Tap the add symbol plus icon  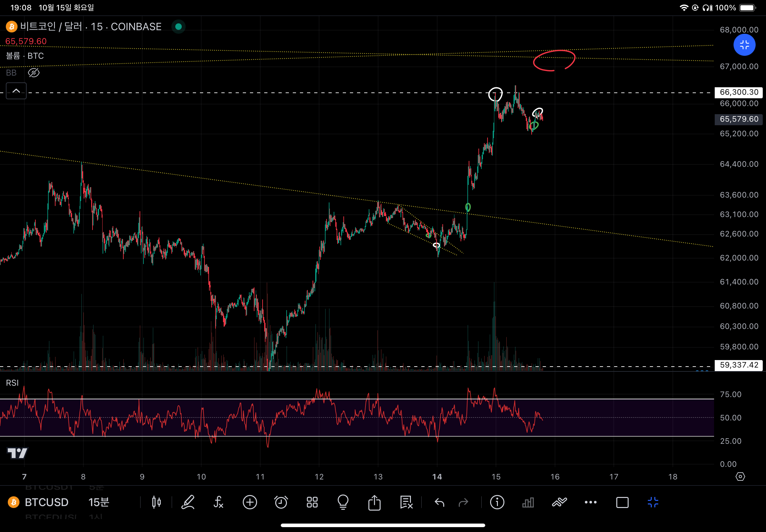250,502
